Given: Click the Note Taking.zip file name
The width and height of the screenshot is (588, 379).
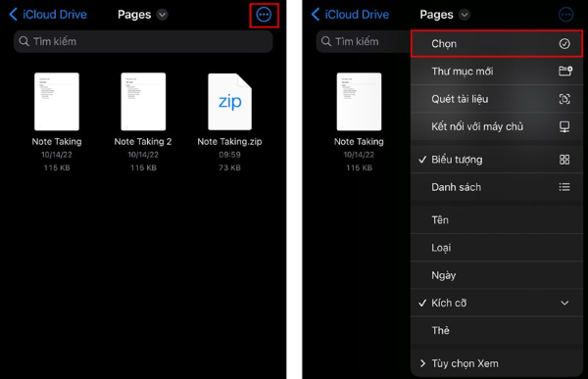Looking at the screenshot, I should pos(229,142).
